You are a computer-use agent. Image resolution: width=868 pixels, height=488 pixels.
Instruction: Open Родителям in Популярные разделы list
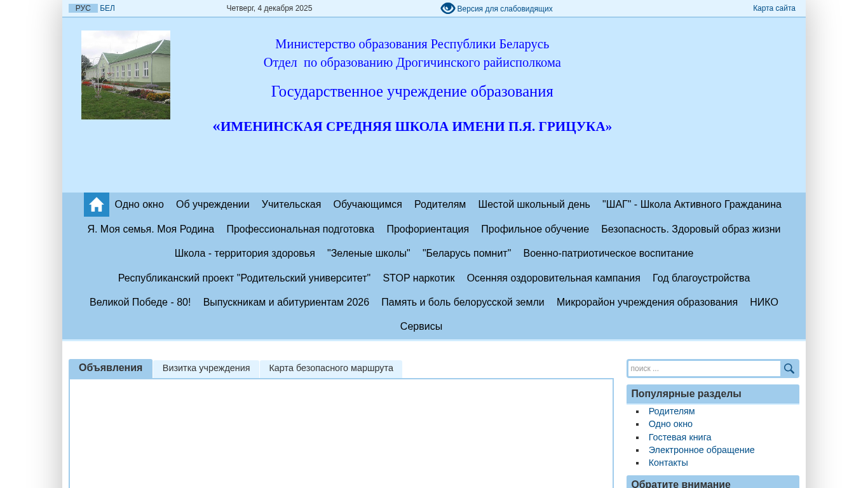(672, 411)
